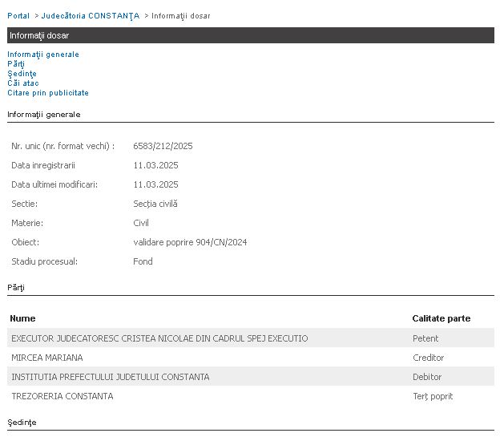This screenshot has height=441, width=504.
Task: Click the Stadiu procesual label
Action: click(x=44, y=261)
